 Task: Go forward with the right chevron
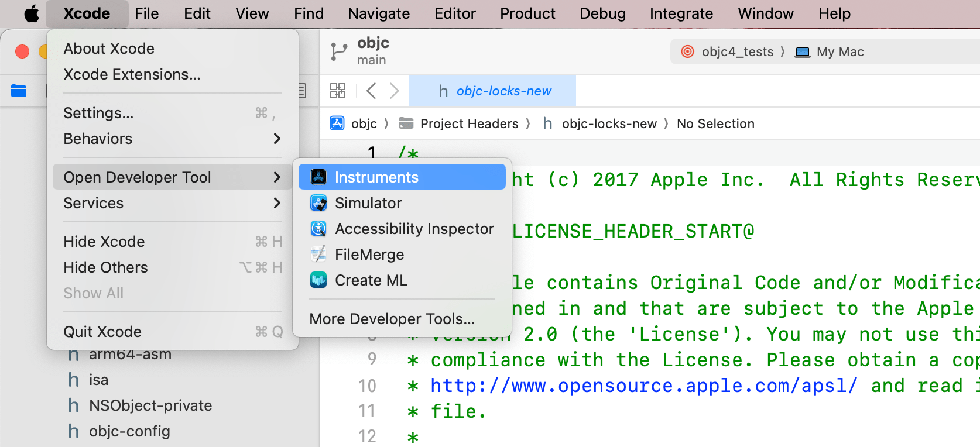394,91
